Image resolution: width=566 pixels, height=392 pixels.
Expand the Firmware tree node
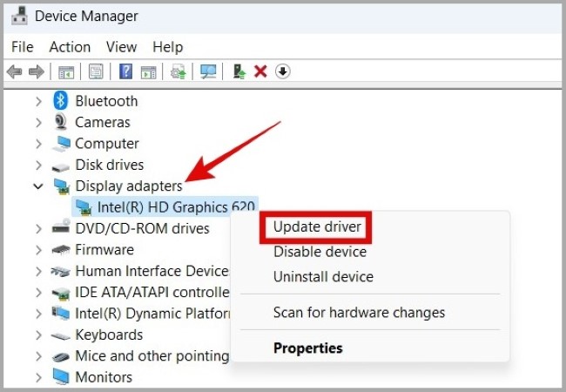(x=38, y=250)
